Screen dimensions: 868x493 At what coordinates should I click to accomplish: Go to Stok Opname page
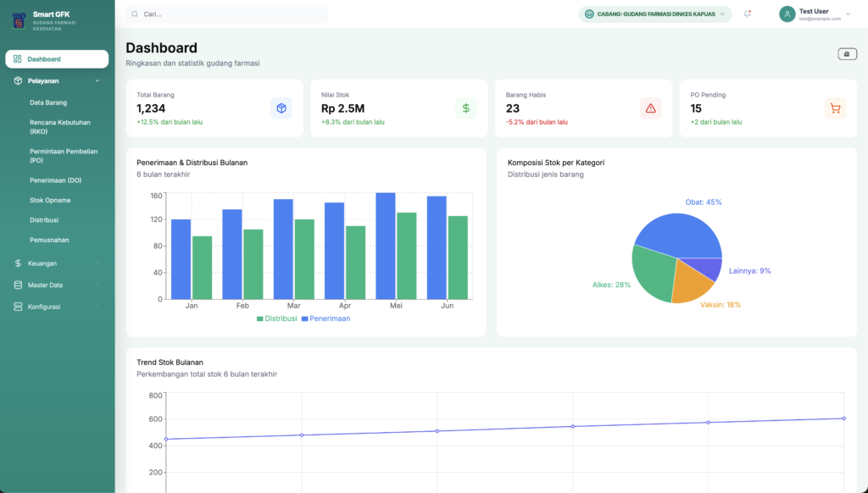(50, 200)
